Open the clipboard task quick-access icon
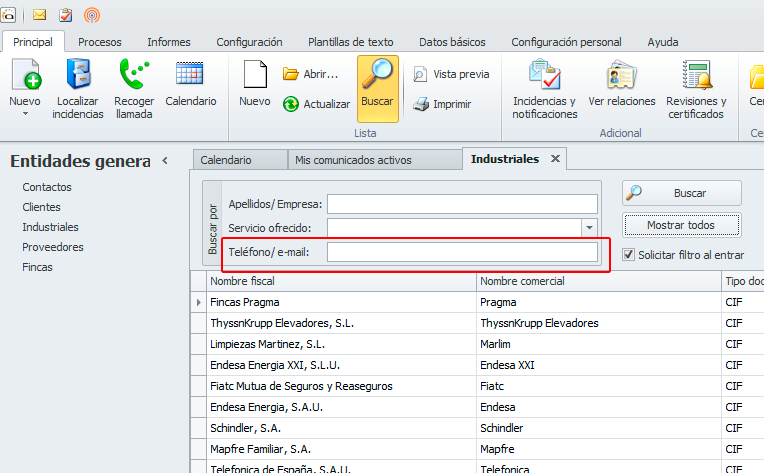The height and width of the screenshot is (473, 764). coord(65,15)
